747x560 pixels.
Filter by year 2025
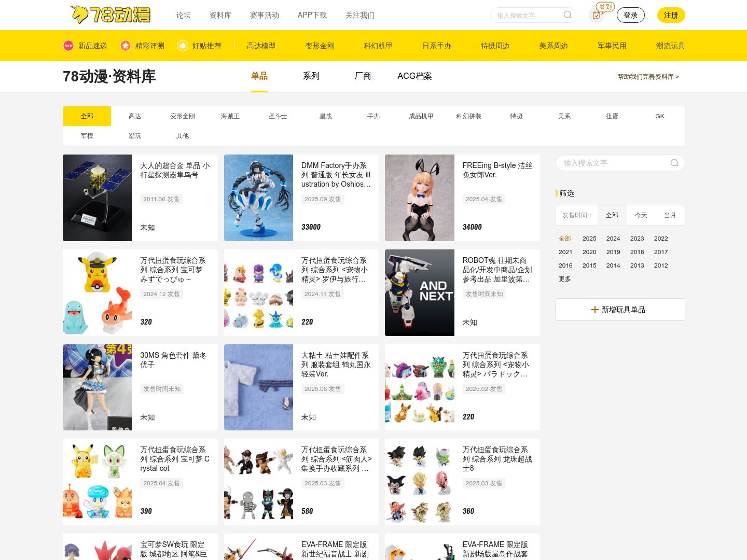point(589,239)
